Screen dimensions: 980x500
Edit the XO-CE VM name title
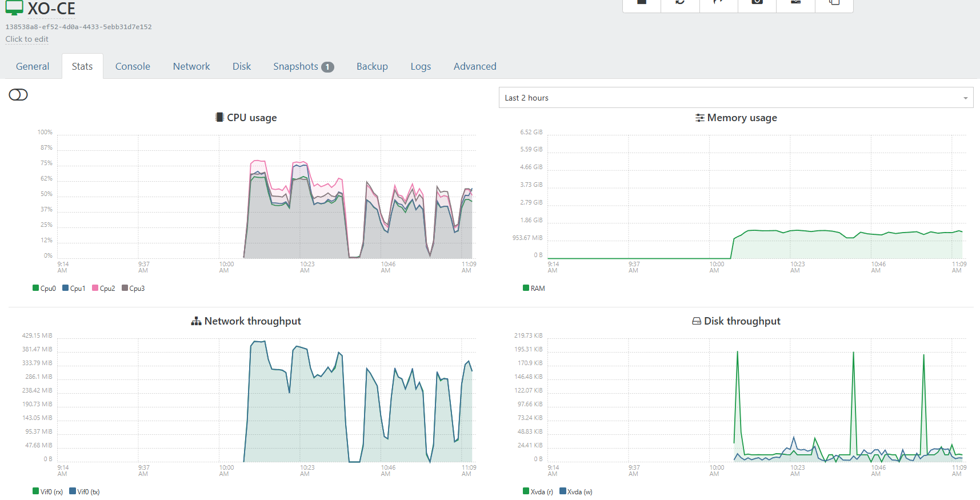(x=51, y=9)
